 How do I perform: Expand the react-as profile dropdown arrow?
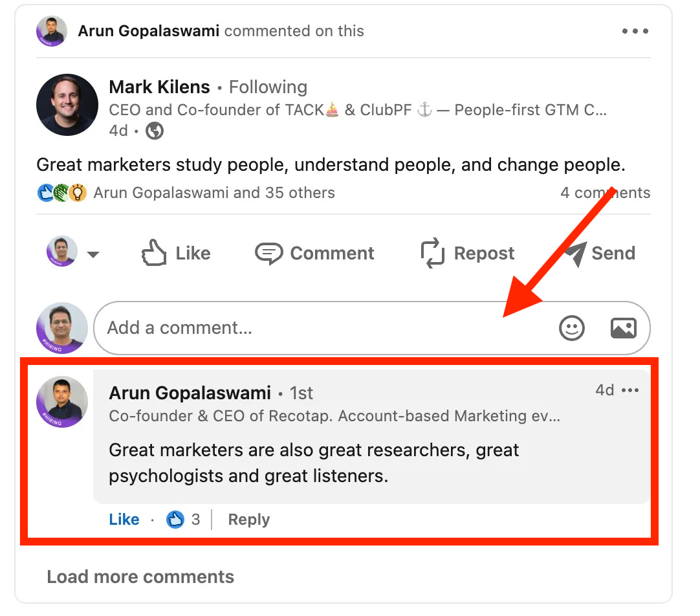[93, 254]
